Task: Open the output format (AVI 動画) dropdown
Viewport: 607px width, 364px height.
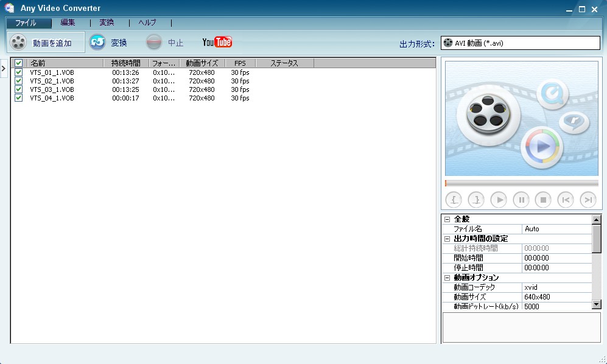Action: 521,43
